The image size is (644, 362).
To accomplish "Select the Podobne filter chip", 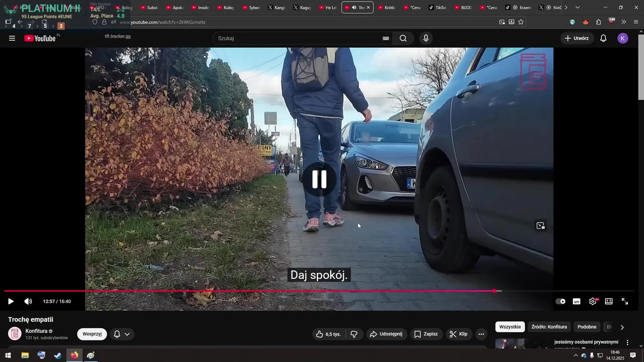I will (587, 327).
